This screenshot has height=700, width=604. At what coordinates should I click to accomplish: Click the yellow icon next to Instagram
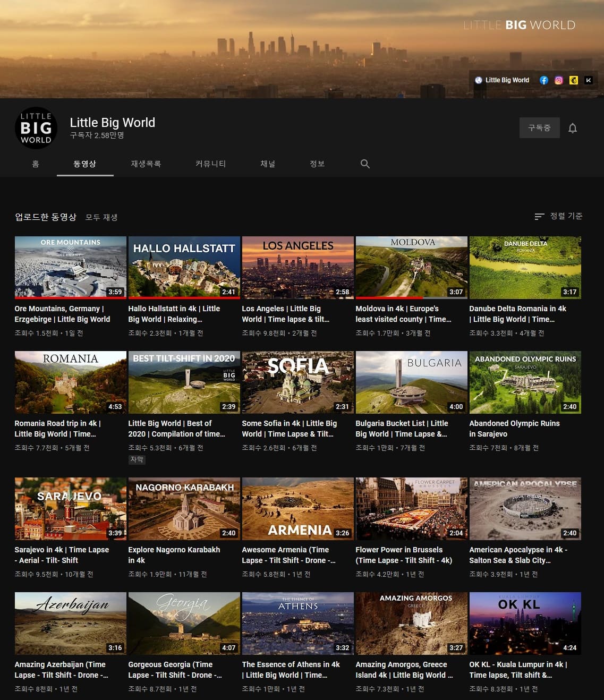[x=574, y=80]
